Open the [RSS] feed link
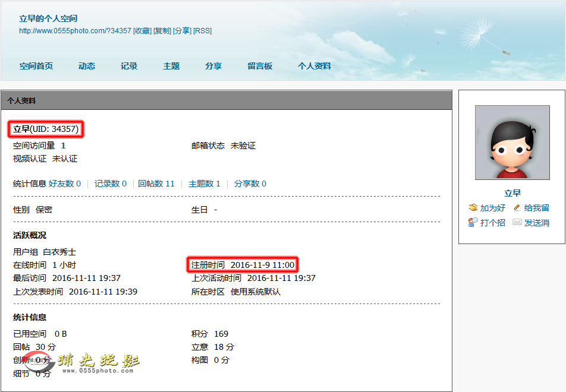The width and height of the screenshot is (566, 392). coord(202,31)
